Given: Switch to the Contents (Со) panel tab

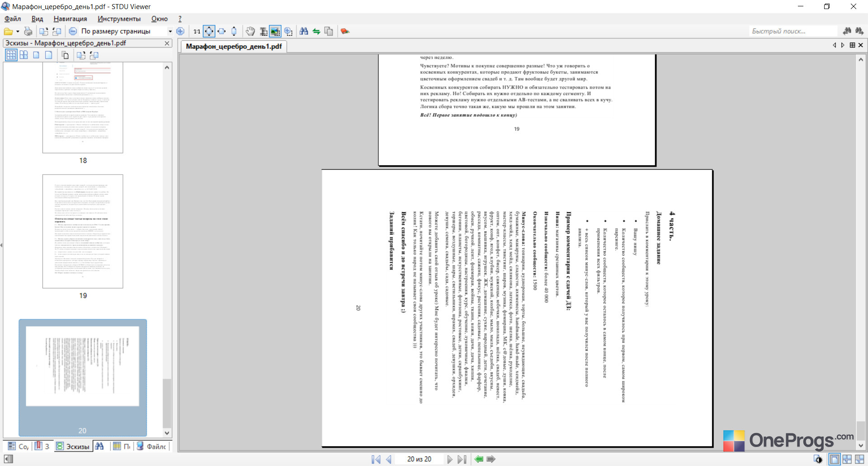Looking at the screenshot, I should (x=18, y=447).
